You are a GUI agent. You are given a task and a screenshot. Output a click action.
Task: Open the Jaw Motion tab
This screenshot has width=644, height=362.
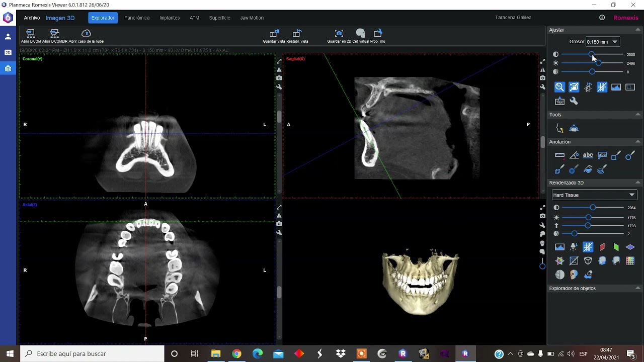click(252, 18)
